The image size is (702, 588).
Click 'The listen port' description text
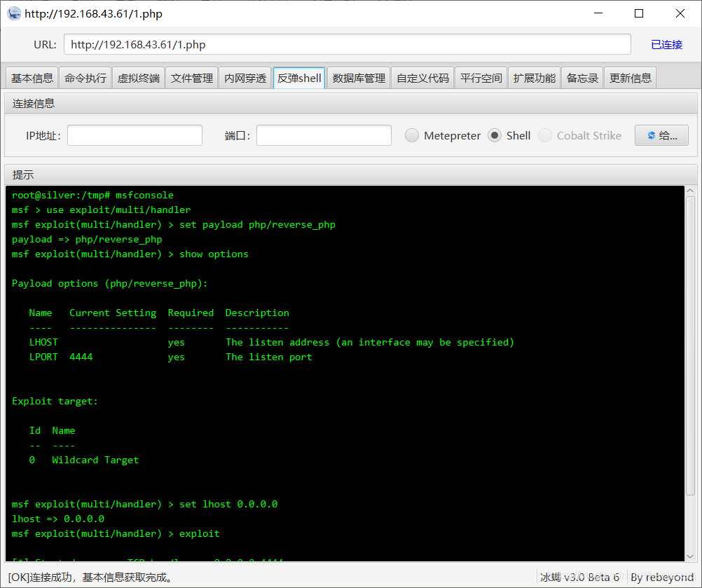[x=268, y=357]
